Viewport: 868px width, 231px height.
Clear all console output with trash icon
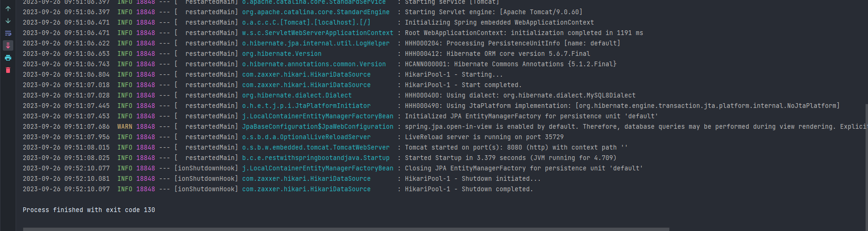(8, 70)
